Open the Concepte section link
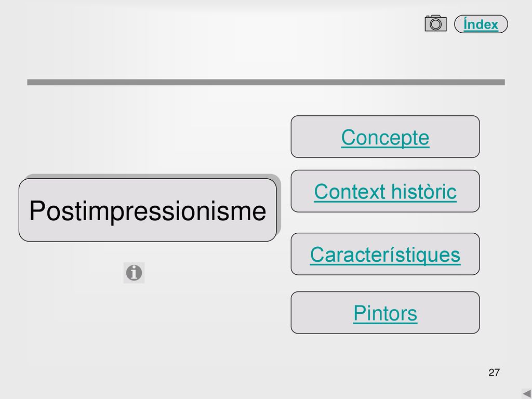The height and width of the screenshot is (399, 532). (x=385, y=137)
